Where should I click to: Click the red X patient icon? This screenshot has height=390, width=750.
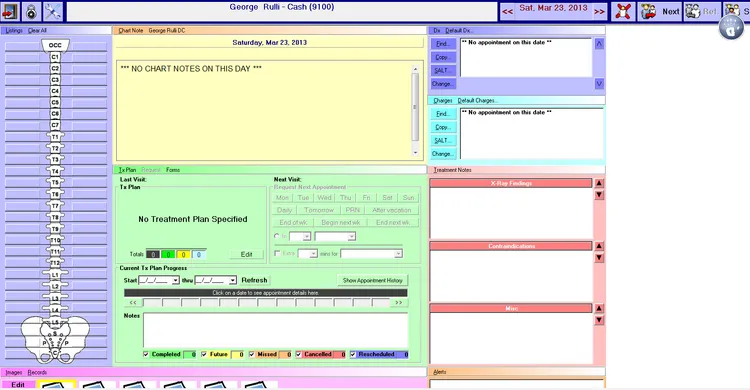(623, 11)
